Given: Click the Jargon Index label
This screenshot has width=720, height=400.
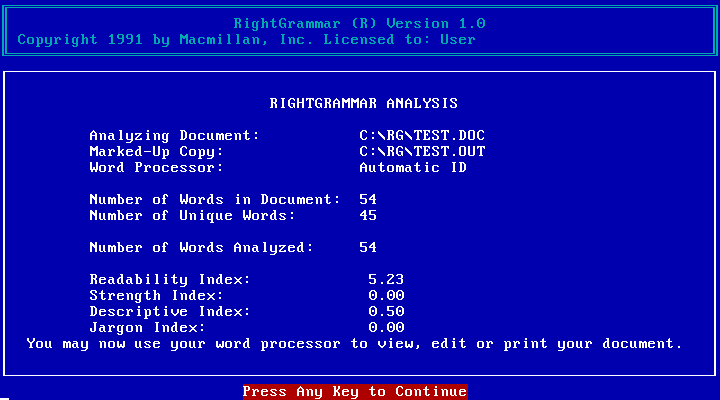Looking at the screenshot, I should (x=147, y=328).
